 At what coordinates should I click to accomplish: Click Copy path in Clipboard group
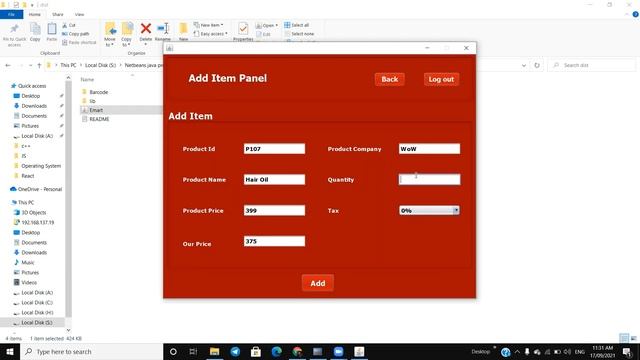[76, 34]
